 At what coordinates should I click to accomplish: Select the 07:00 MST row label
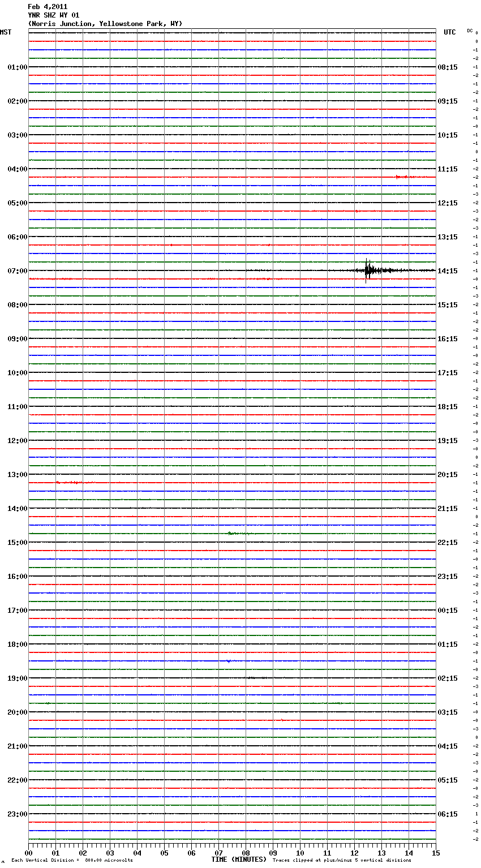[18, 271]
